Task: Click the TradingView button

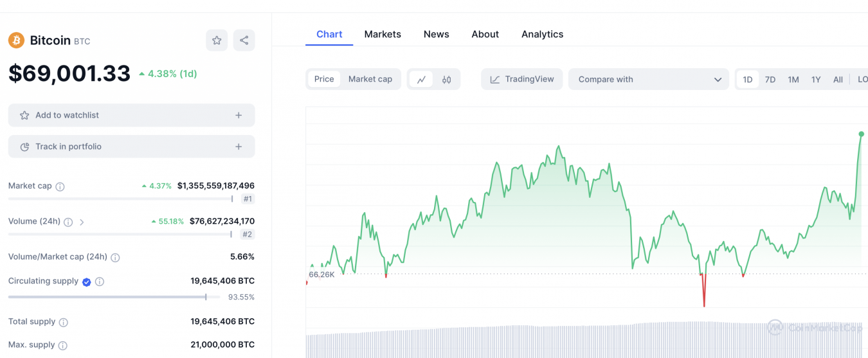Action: point(521,80)
